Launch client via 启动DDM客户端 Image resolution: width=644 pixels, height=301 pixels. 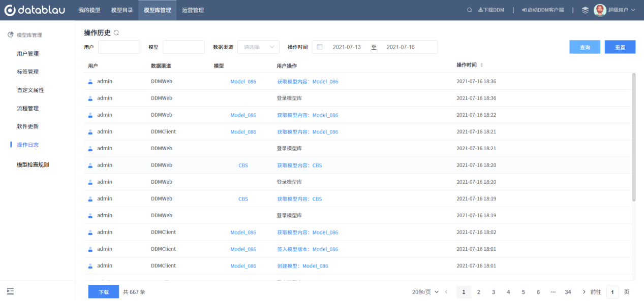click(543, 10)
